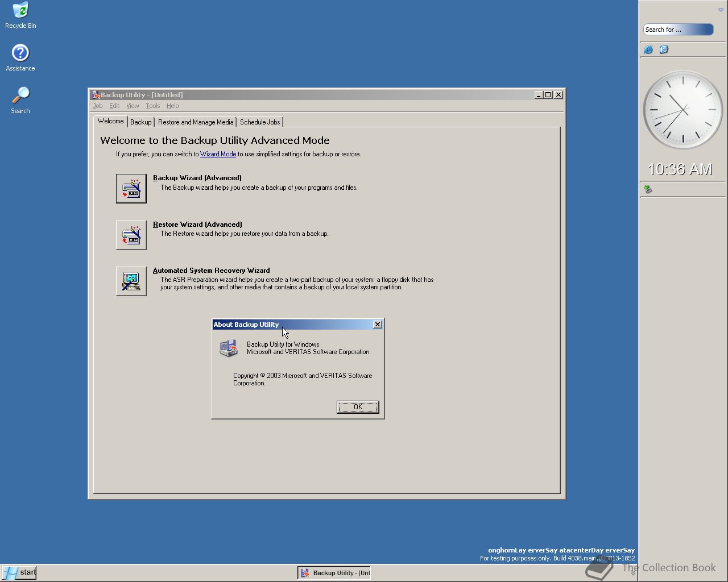This screenshot has height=582, width=728.
Task: Click the sidebar Search for field
Action: tap(679, 30)
